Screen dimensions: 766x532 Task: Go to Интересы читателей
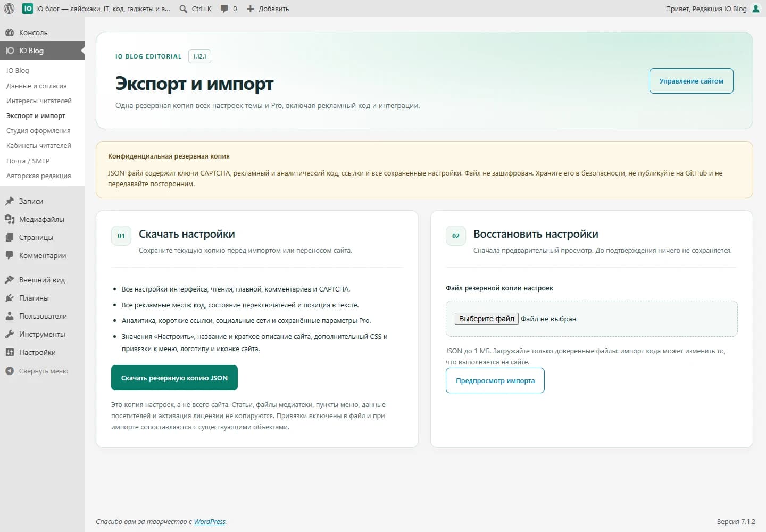pyautogui.click(x=39, y=101)
